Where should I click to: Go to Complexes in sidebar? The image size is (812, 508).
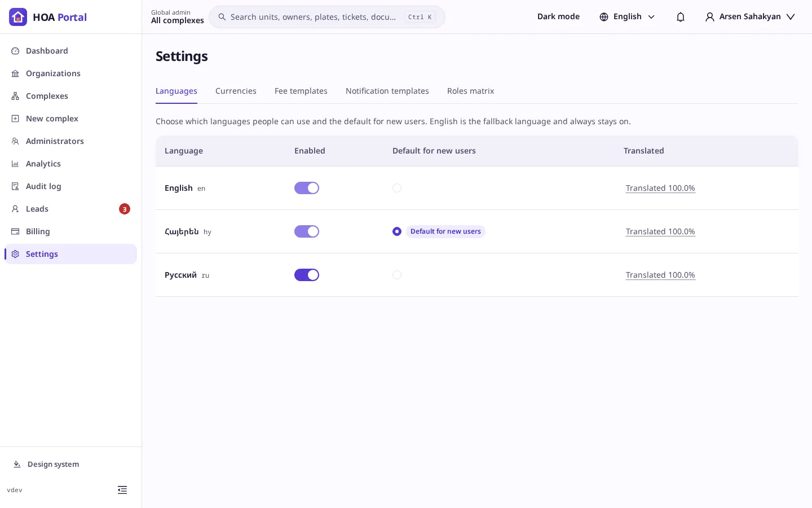click(70, 96)
